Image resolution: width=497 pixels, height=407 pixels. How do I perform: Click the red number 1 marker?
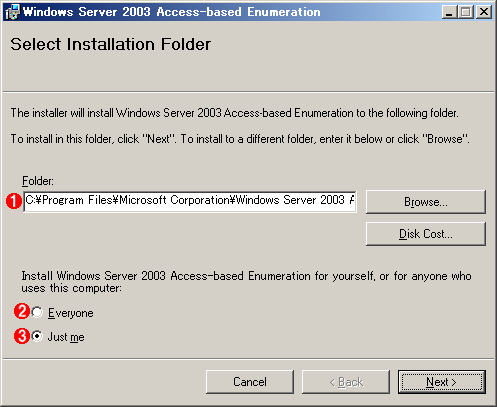coord(14,201)
